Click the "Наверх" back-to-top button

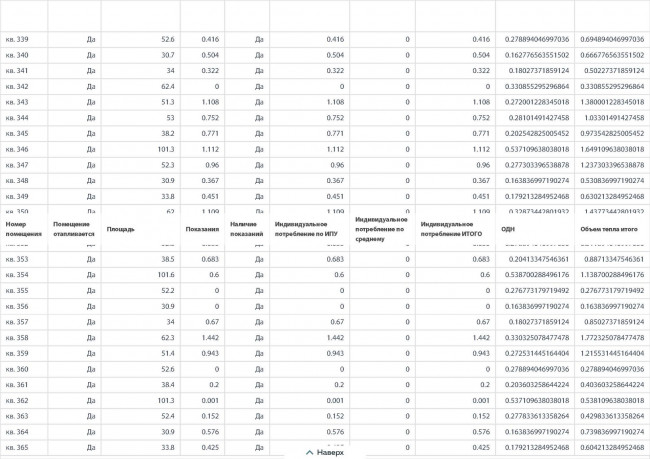pos(325,452)
